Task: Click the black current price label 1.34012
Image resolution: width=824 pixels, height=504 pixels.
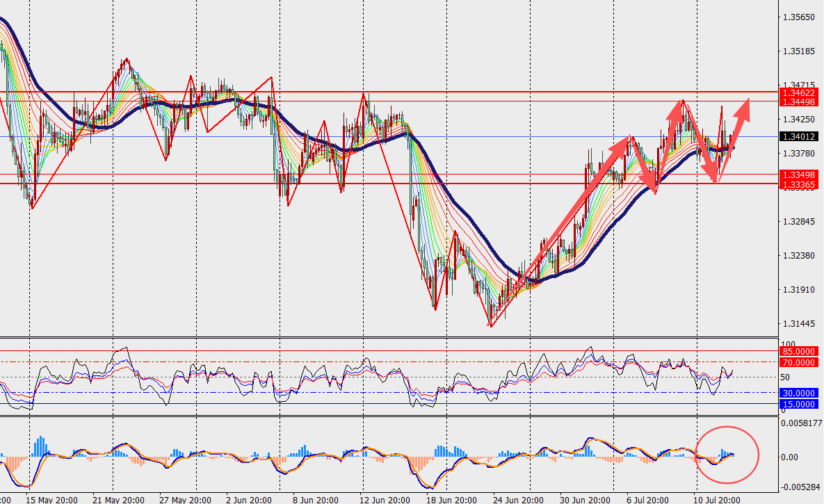Action: (798, 137)
